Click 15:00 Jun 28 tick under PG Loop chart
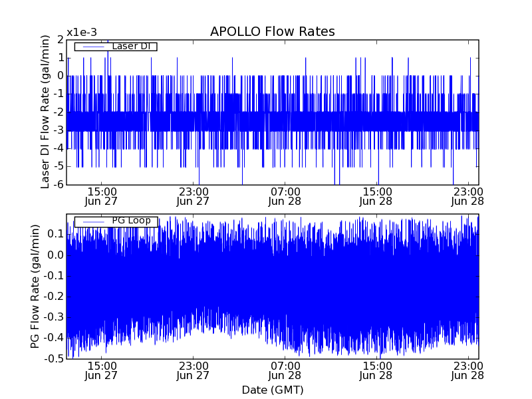 click(376, 371)
